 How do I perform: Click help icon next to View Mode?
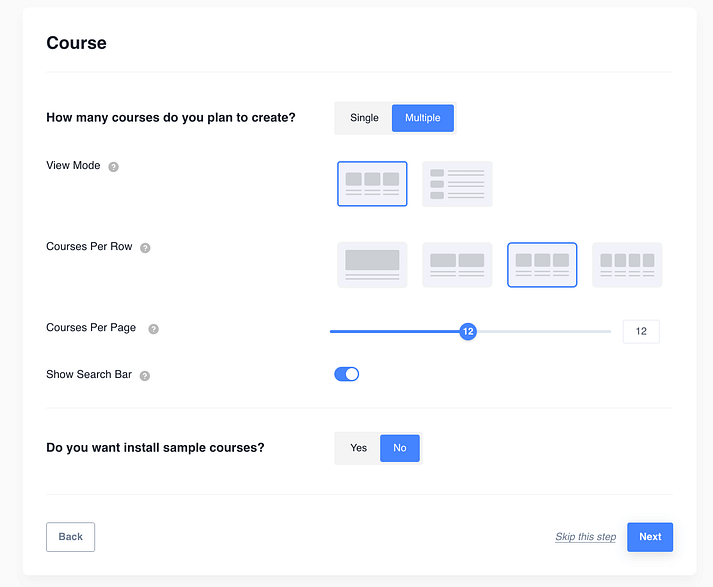[x=113, y=167]
